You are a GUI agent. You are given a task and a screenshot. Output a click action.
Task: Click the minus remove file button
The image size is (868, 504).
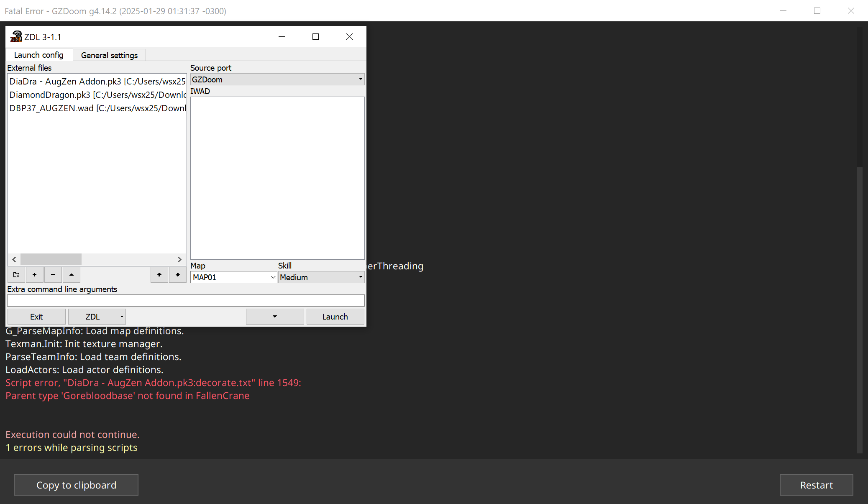point(53,275)
